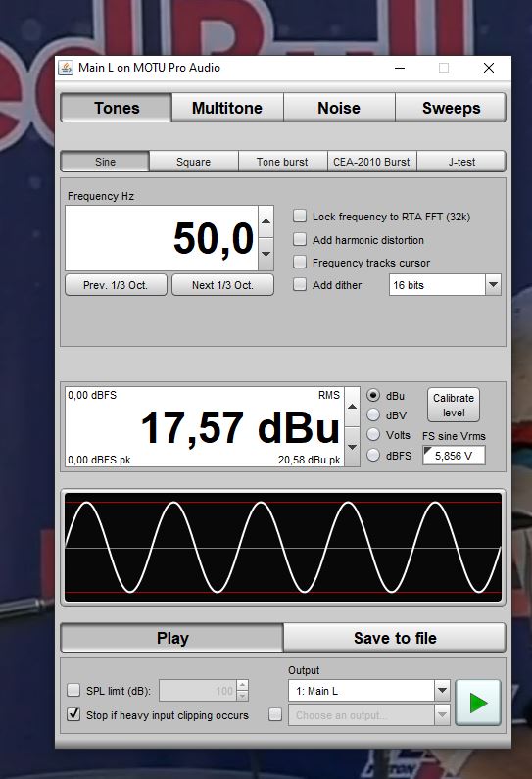Viewport: 532px width, 779px height.
Task: Click the Save to file button
Action: 395,638
